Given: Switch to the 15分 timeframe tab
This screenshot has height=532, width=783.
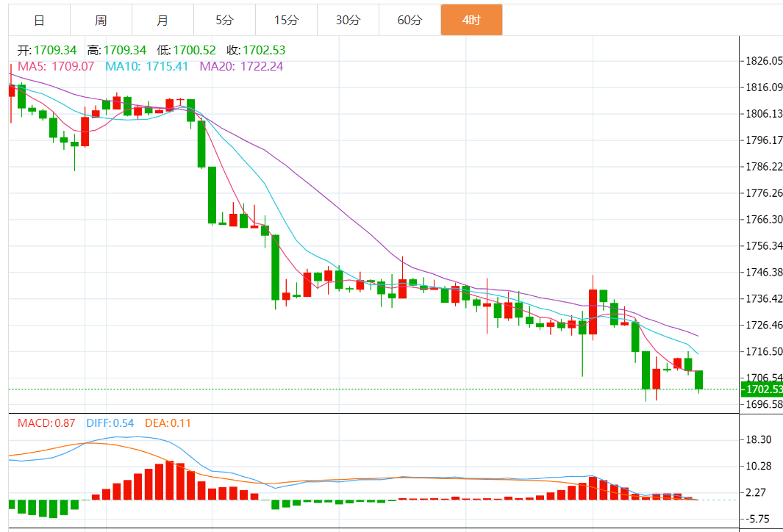Looking at the screenshot, I should [x=286, y=20].
